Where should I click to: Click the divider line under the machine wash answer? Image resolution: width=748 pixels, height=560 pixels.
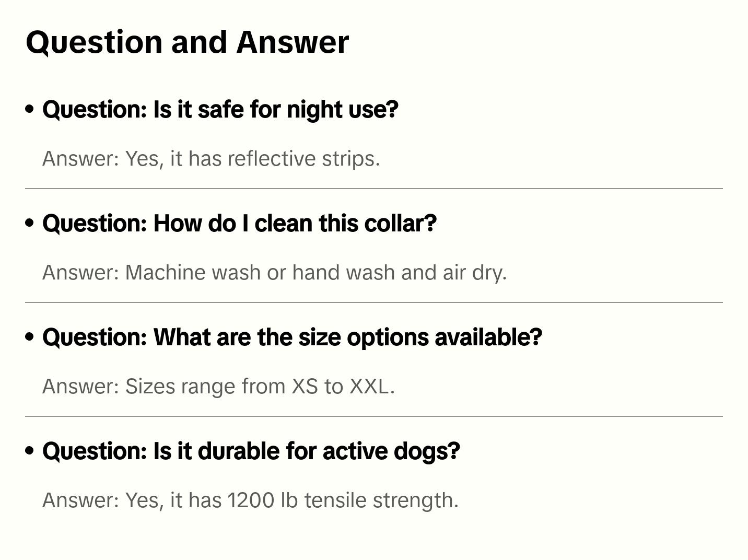(x=373, y=302)
